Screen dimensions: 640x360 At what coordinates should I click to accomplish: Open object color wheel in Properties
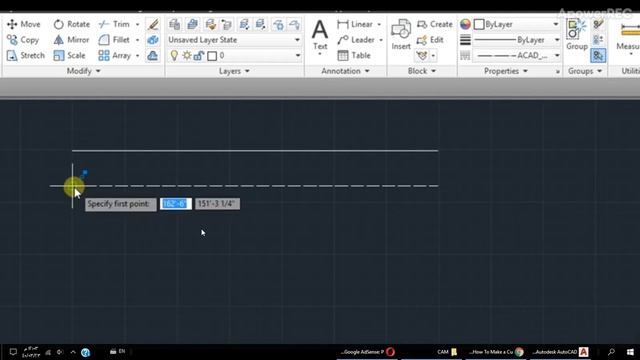click(x=465, y=24)
